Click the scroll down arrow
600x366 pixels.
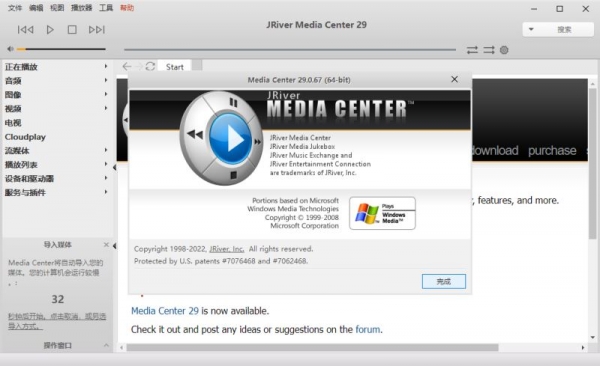pos(593,337)
